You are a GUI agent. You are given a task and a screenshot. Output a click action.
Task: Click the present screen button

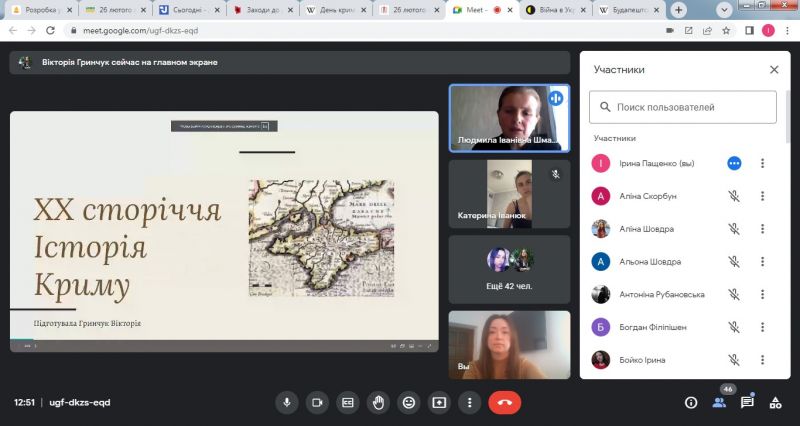coord(439,403)
